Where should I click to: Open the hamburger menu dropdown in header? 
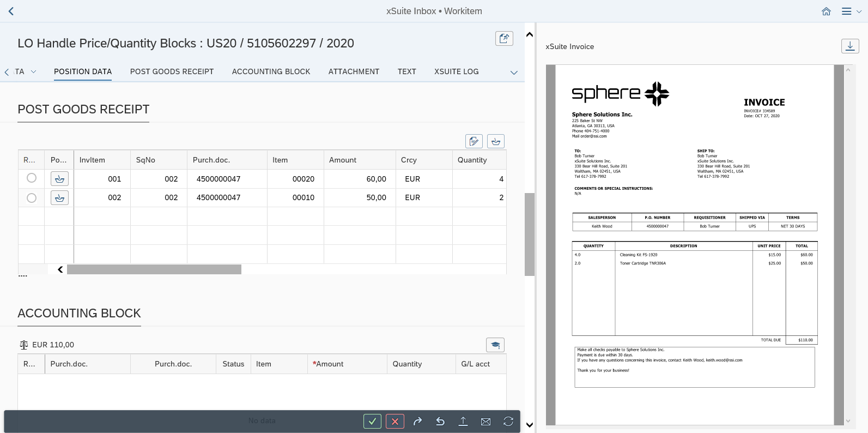click(851, 11)
